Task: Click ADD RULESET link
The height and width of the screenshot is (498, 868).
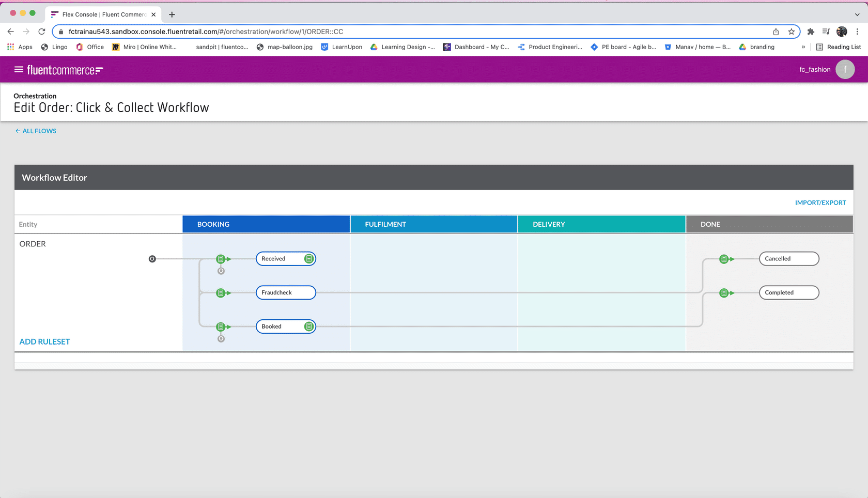Action: [x=44, y=341]
